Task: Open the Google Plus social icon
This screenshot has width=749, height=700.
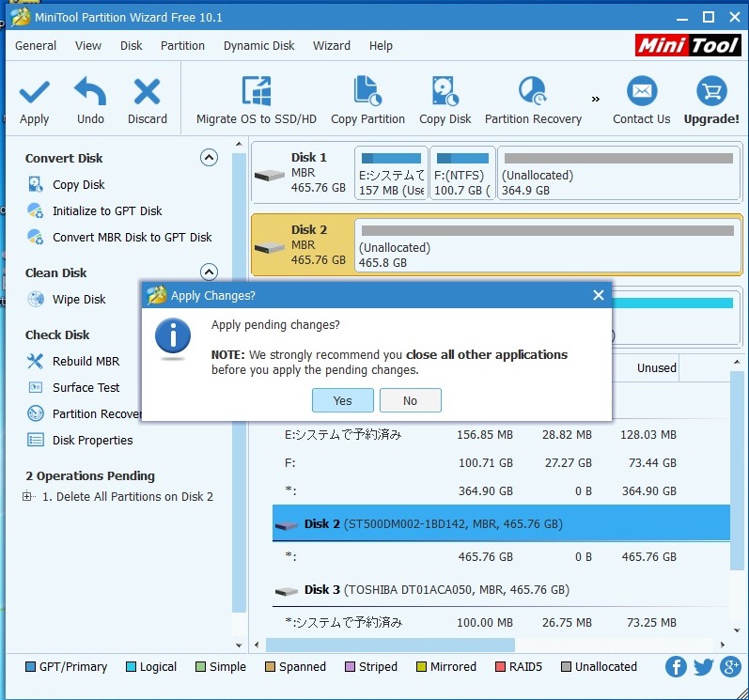Action: click(x=730, y=666)
